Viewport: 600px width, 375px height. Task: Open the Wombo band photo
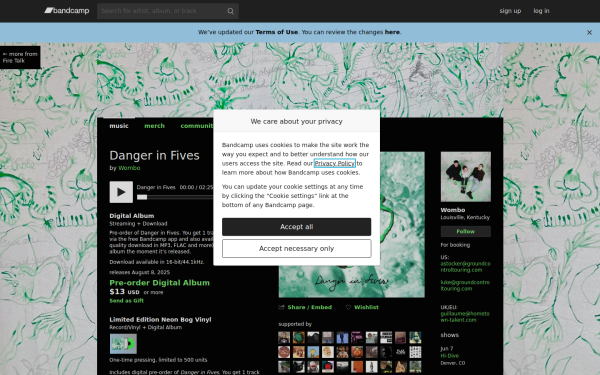pos(466,177)
